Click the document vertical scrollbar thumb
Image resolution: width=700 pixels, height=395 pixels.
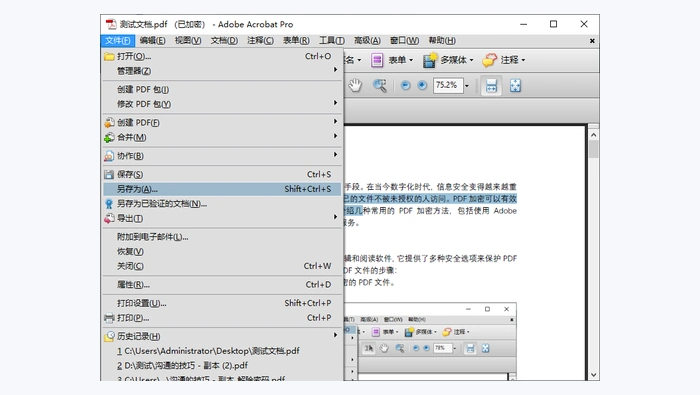[593, 149]
